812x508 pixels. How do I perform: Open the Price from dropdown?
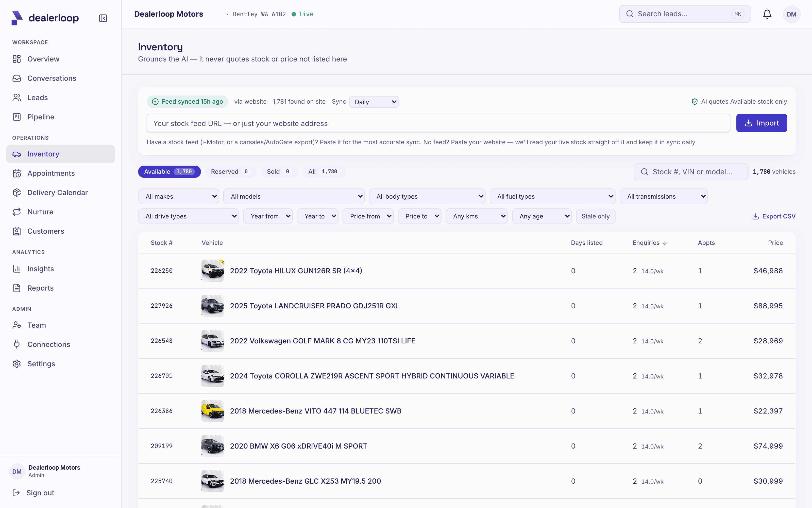(368, 216)
